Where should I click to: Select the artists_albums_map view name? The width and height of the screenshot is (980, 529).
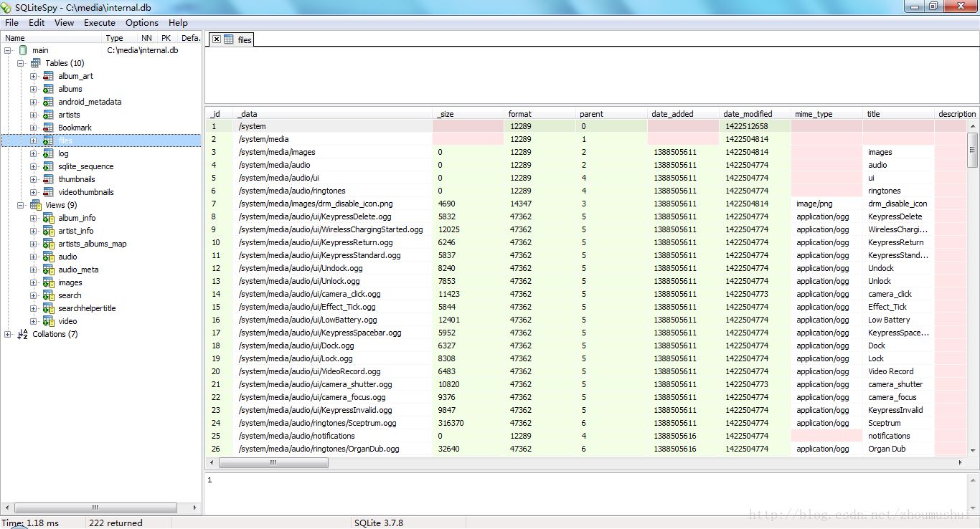(x=93, y=244)
